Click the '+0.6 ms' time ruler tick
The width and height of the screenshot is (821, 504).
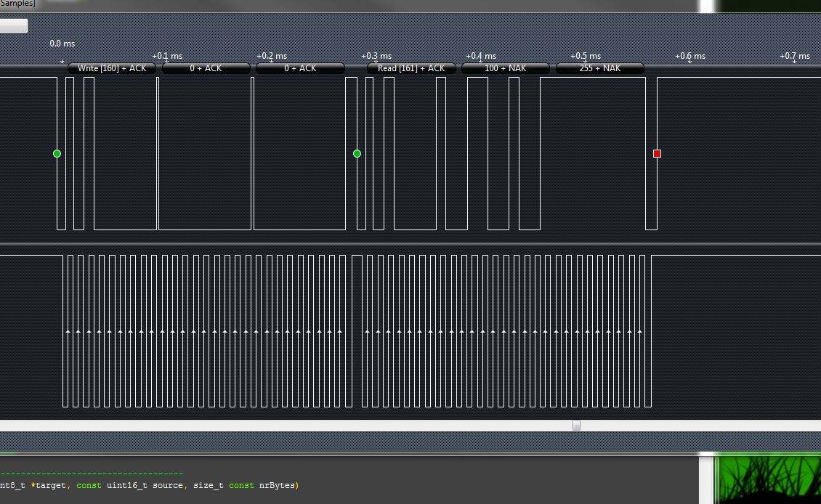(690, 56)
